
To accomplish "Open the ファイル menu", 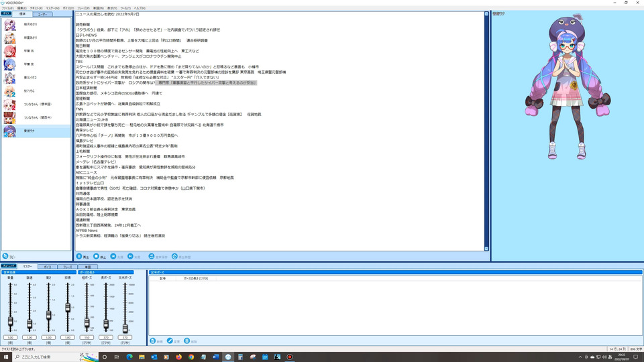I will pyautogui.click(x=7, y=8).
